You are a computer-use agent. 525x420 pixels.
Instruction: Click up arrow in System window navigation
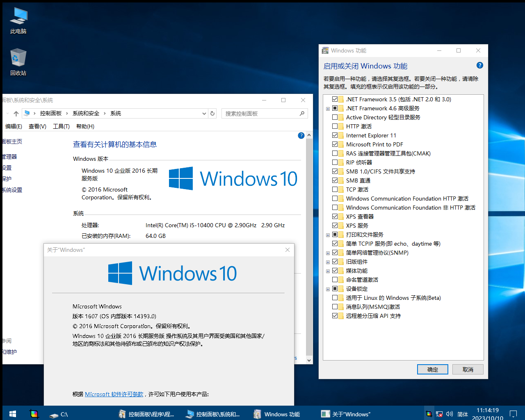pos(16,114)
